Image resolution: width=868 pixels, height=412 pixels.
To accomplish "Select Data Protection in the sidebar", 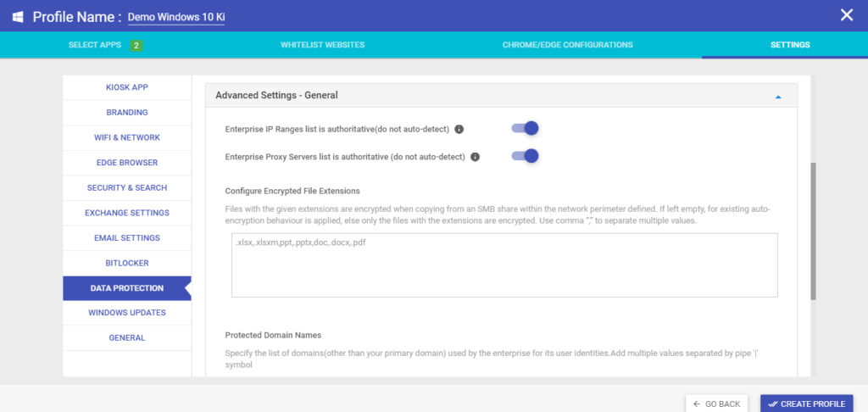I will point(127,288).
